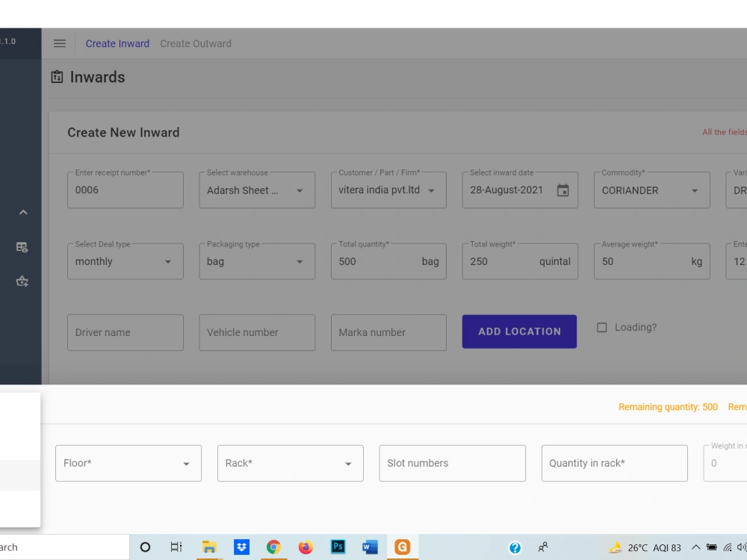The height and width of the screenshot is (560, 747).
Task: Click the Marka number field
Action: coord(388,332)
